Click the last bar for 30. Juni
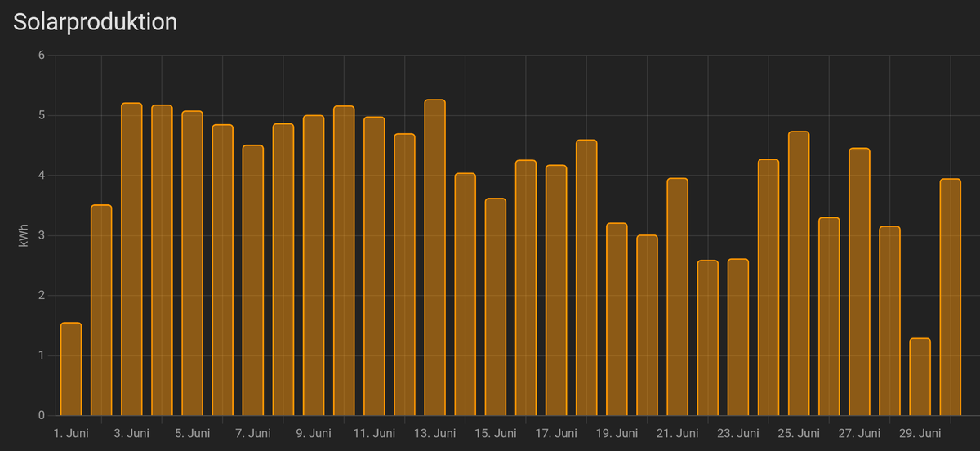This screenshot has width=980, height=451. click(x=951, y=297)
